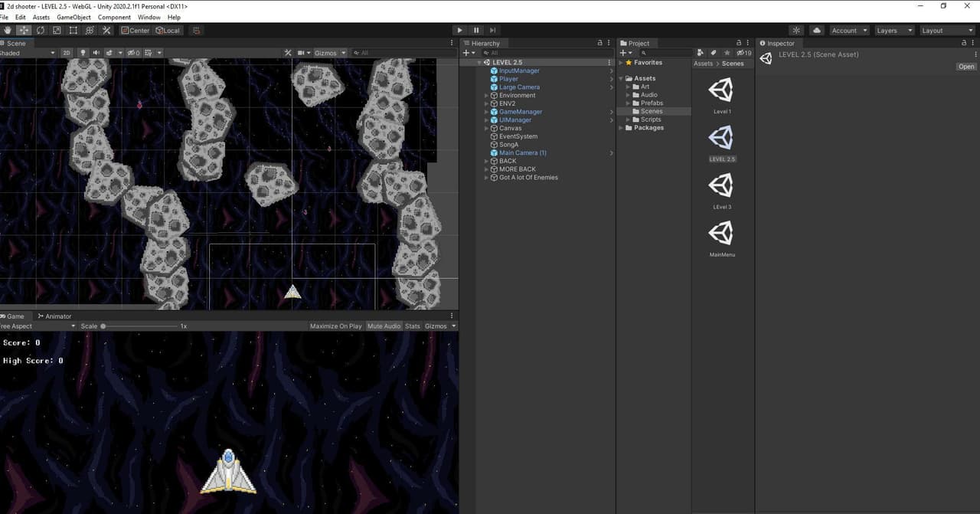Open the Shaded draw mode dropdown
The width and height of the screenshot is (980, 514).
coord(28,53)
